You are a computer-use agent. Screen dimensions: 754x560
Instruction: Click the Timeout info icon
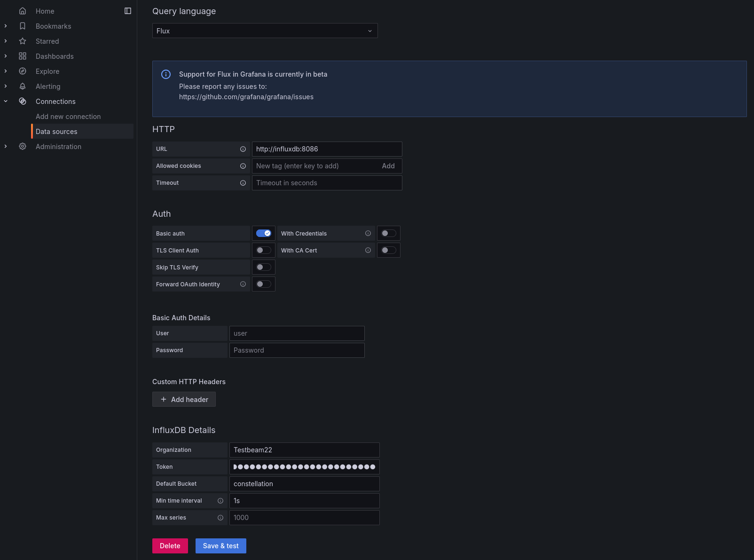coord(243,183)
